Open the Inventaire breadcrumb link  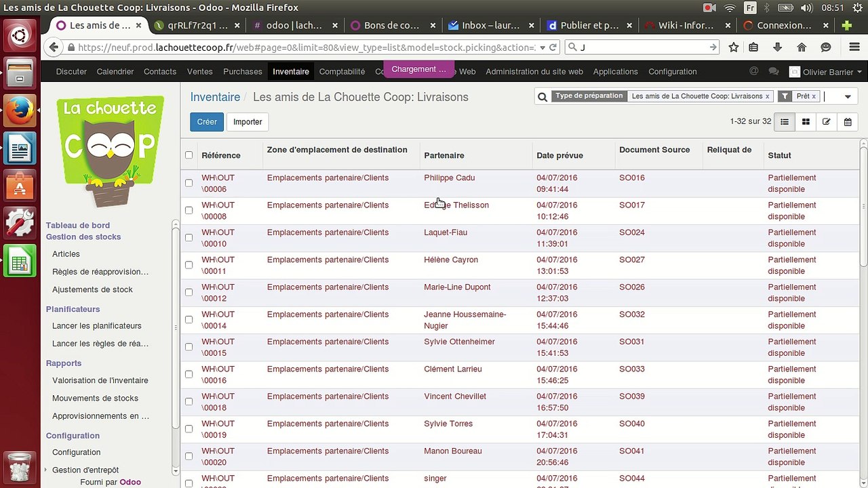point(215,97)
